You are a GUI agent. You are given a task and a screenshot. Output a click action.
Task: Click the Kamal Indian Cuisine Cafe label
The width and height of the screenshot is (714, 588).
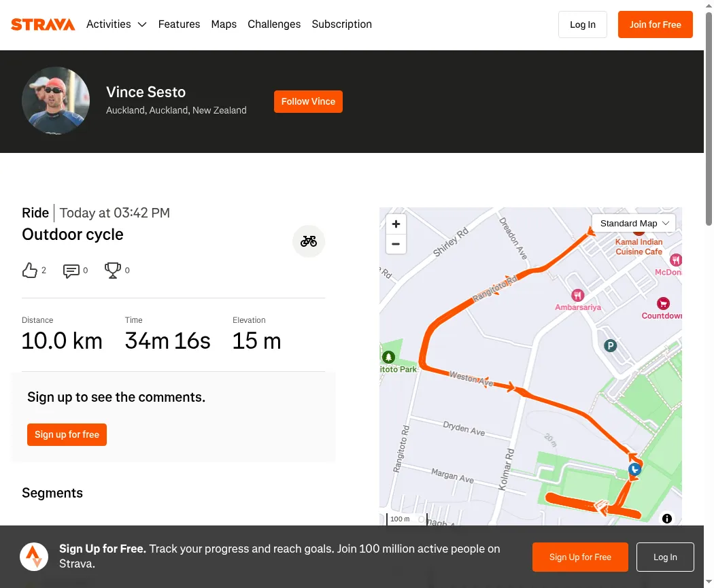click(639, 247)
